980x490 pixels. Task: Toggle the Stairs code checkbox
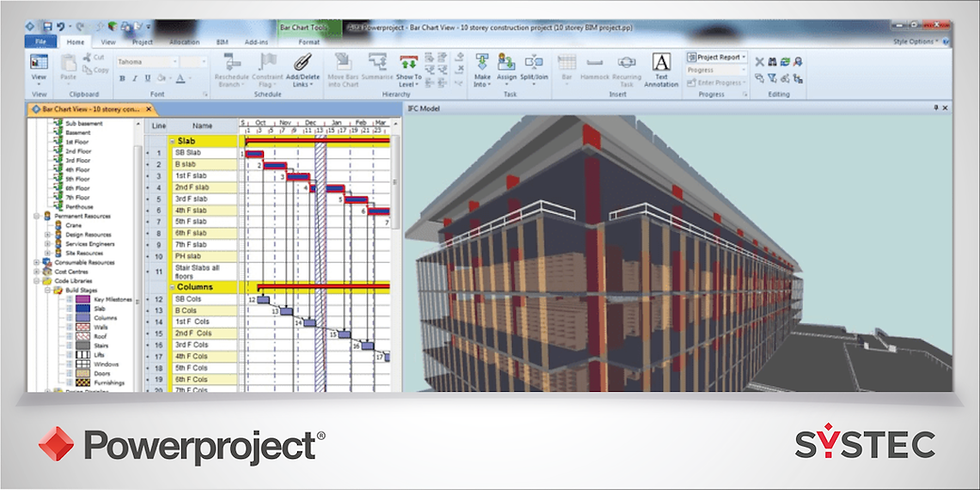69,346
